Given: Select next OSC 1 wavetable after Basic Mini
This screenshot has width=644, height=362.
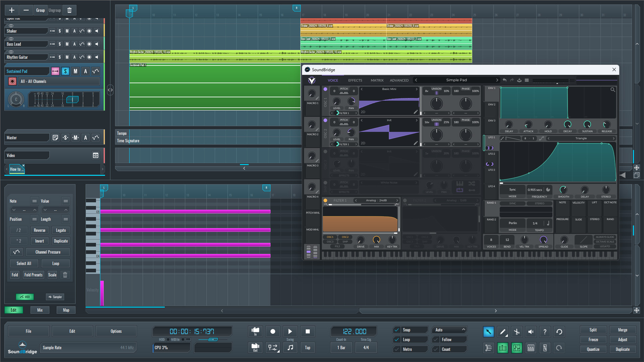Looking at the screenshot, I should coord(417,89).
